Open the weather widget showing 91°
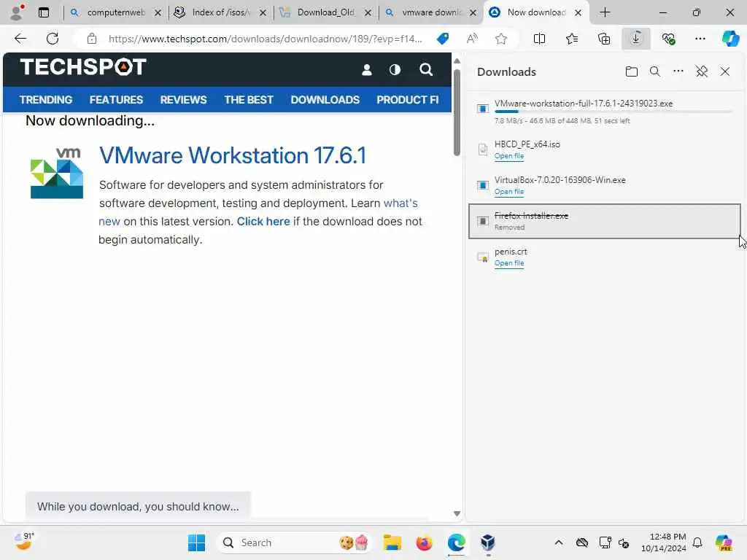The width and height of the screenshot is (747, 560). (x=24, y=542)
